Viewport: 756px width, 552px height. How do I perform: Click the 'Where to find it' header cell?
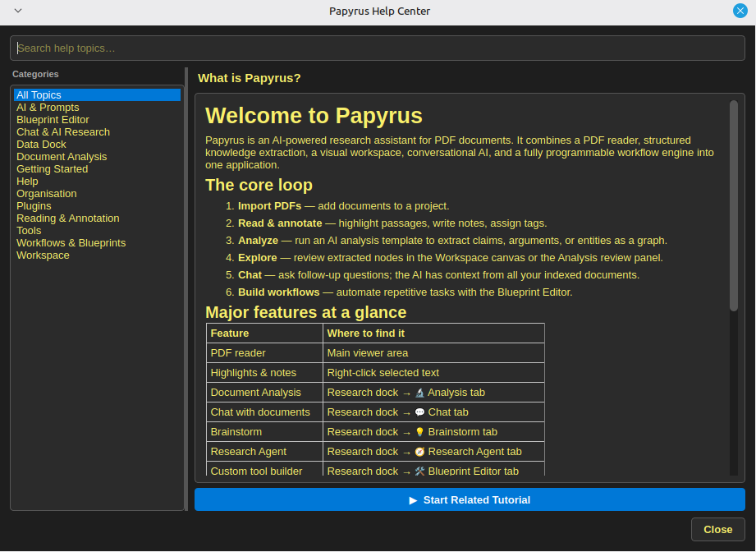(433, 333)
